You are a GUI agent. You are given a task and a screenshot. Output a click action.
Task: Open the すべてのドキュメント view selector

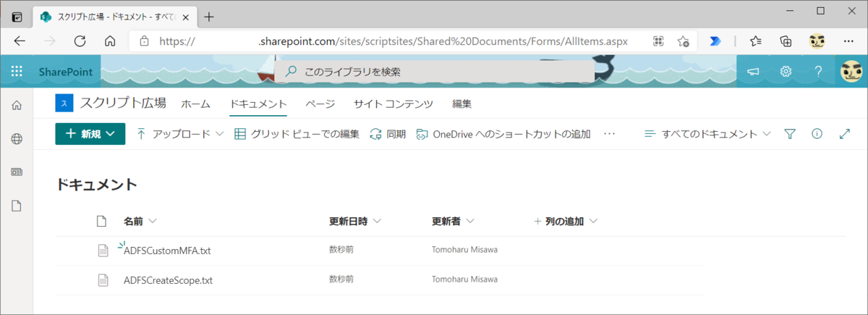pos(707,134)
